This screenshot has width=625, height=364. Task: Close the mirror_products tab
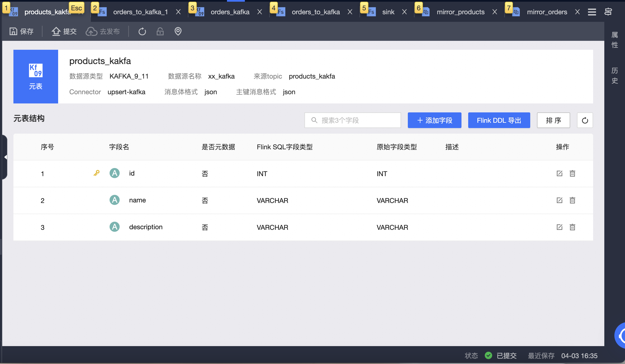(x=495, y=12)
